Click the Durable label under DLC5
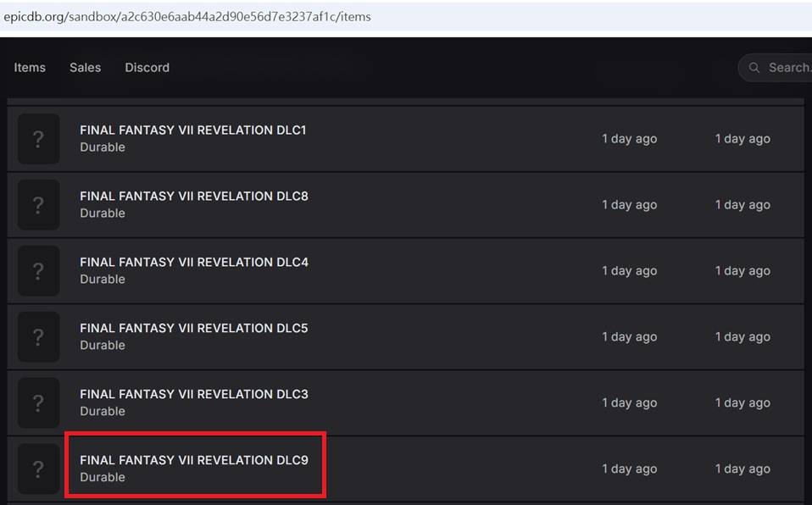The width and height of the screenshot is (812, 505). (x=103, y=346)
